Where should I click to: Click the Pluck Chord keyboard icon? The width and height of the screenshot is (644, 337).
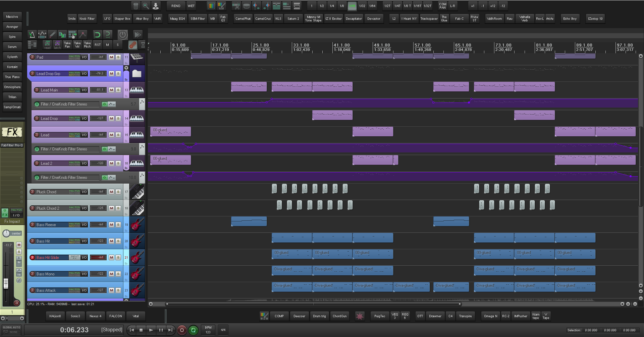(137, 192)
